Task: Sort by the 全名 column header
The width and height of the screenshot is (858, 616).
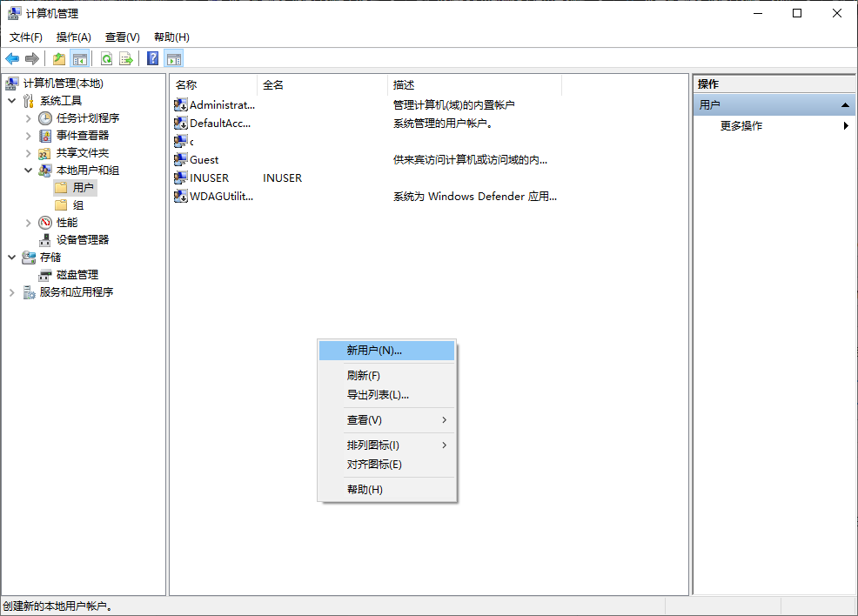Action: pyautogui.click(x=322, y=84)
